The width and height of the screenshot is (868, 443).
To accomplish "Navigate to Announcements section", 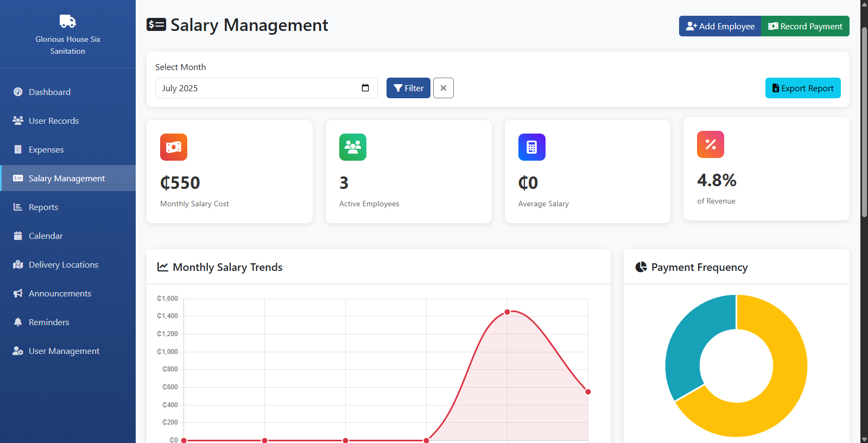I will (60, 294).
